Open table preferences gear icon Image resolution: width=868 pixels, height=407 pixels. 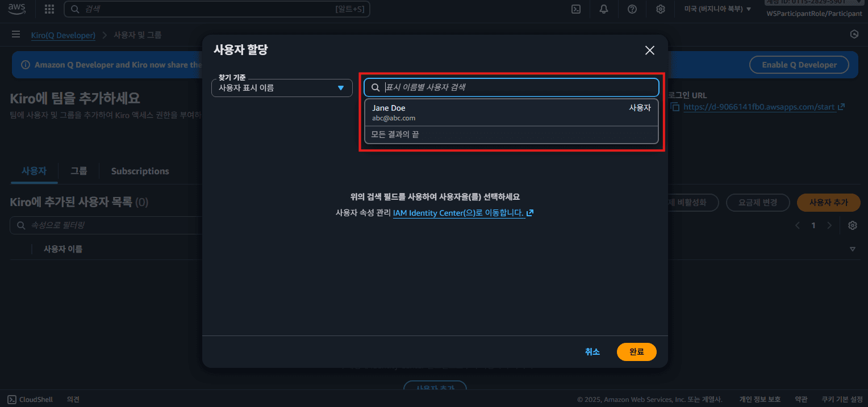(852, 225)
